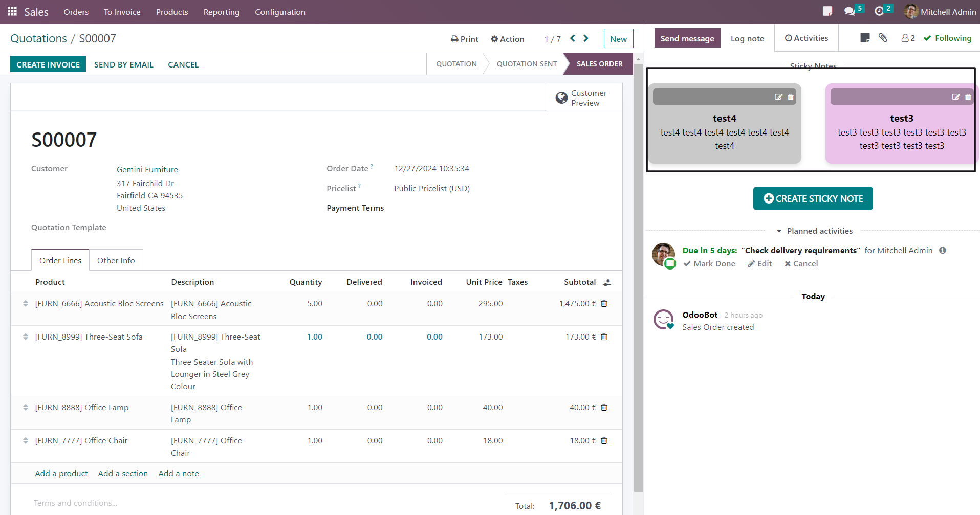980x515 pixels.
Task: Open sticky note icon in top navbar
Action: (x=827, y=11)
